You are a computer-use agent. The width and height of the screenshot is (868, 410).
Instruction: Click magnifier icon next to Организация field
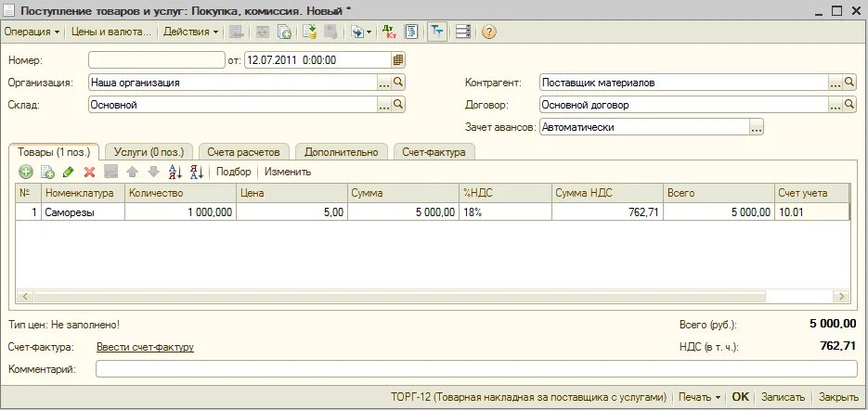click(x=398, y=83)
